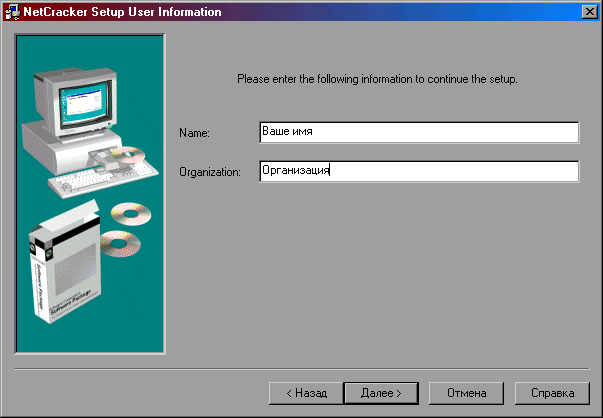Viewport: 603px width, 418px height.
Task: Click the 'Please enter the following information' text
Action: coord(377,79)
